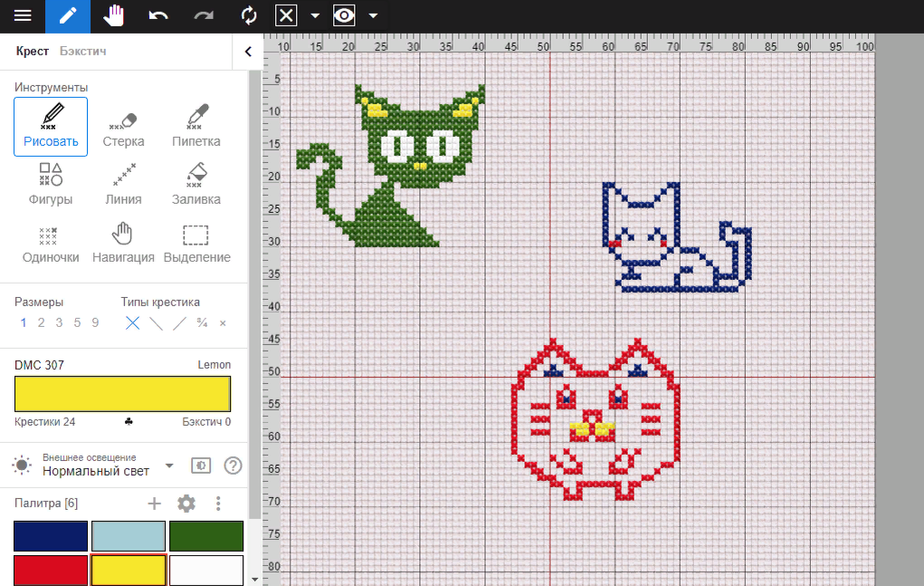Set brush size to 5
Screen dimensions: 924x586
(77, 322)
